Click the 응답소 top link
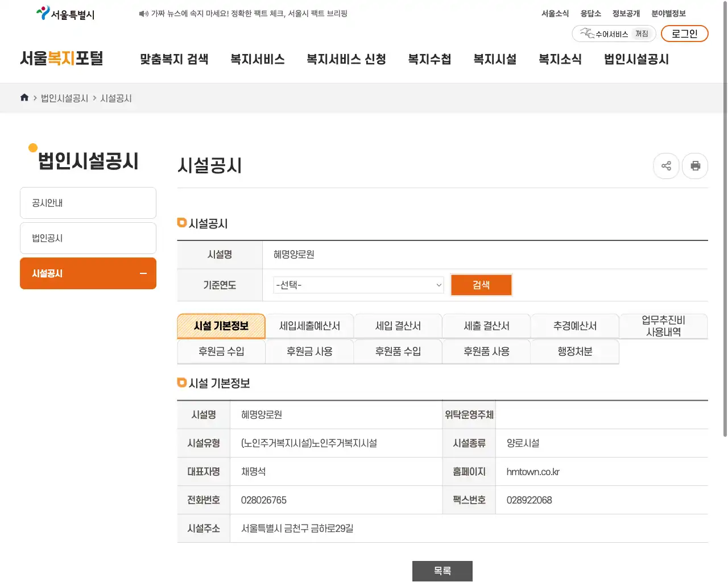Image resolution: width=728 pixels, height=582 pixels. 591,14
